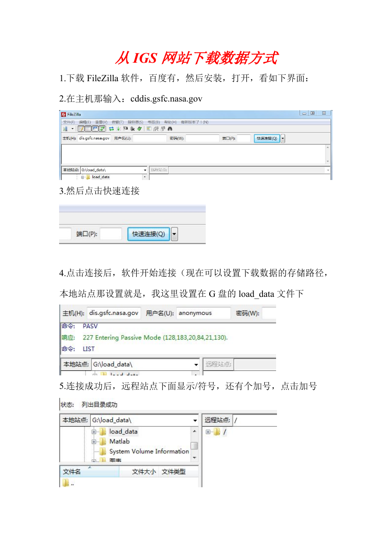Click the disconnect from server toolbar icon
The image size is (392, 554).
132,129
